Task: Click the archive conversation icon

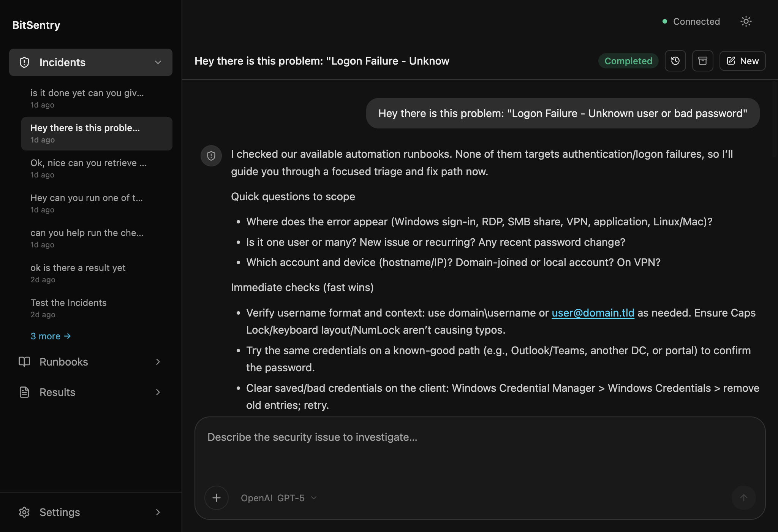Action: point(703,61)
